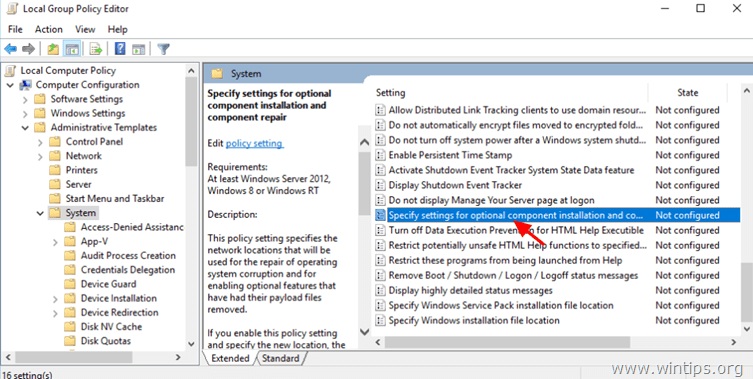Go back with the blue Back arrow
Viewport: 753px width, 379px height.
[11, 49]
